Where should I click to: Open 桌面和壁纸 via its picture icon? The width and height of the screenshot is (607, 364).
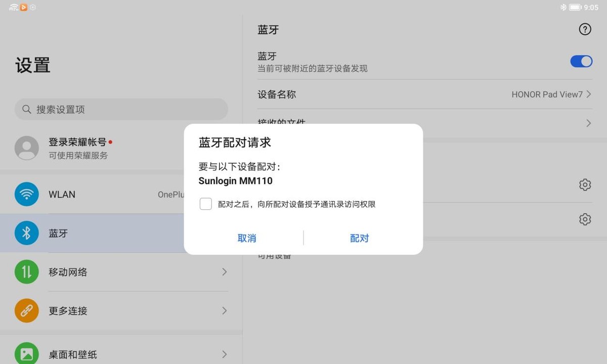(x=26, y=353)
